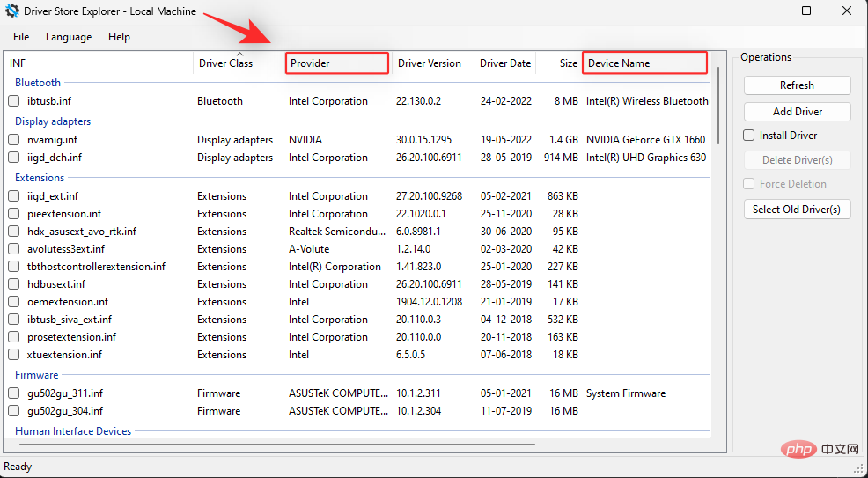This screenshot has width=868, height=478.
Task: Collapse the Extensions group header
Action: click(x=40, y=178)
